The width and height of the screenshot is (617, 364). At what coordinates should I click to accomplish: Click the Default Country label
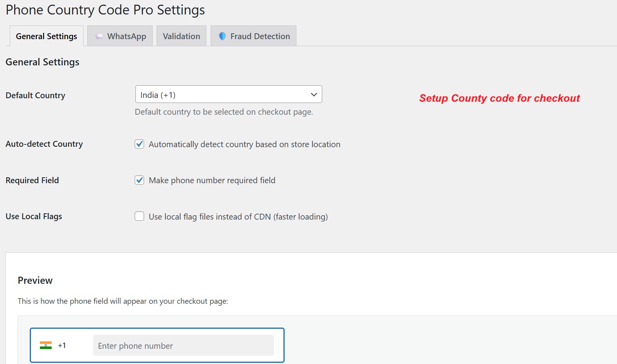(35, 96)
